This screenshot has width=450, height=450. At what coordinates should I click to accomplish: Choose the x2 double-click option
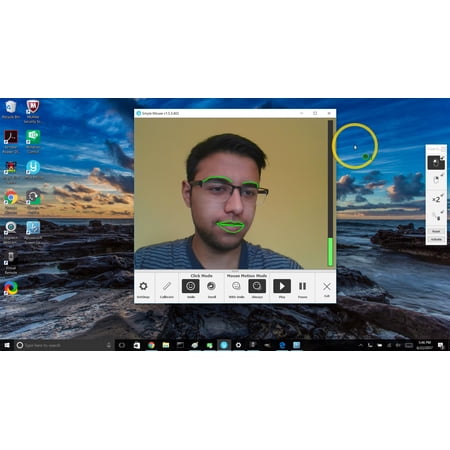click(x=436, y=199)
